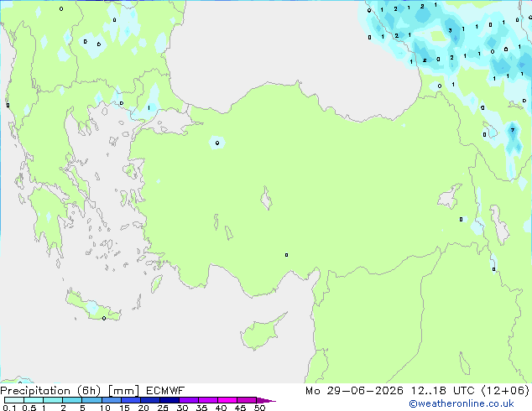Screen dimensions: 532x411
Task: Pick the 10–15 mm legend color swatch
Action: [x=112, y=400]
